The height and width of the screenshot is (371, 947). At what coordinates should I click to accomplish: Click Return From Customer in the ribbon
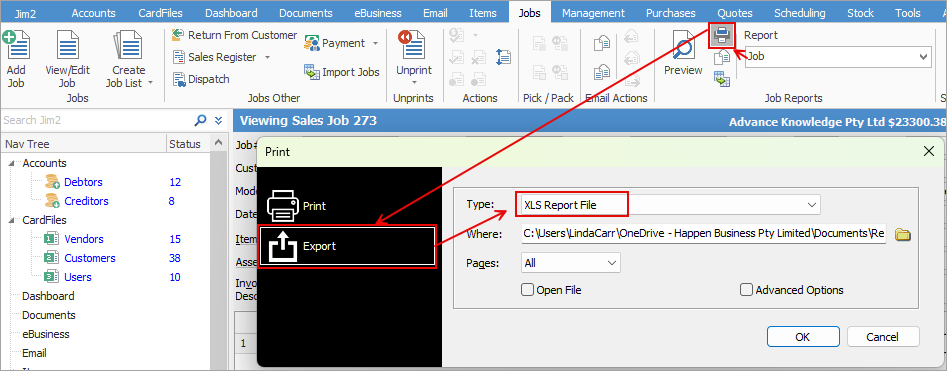tap(234, 35)
